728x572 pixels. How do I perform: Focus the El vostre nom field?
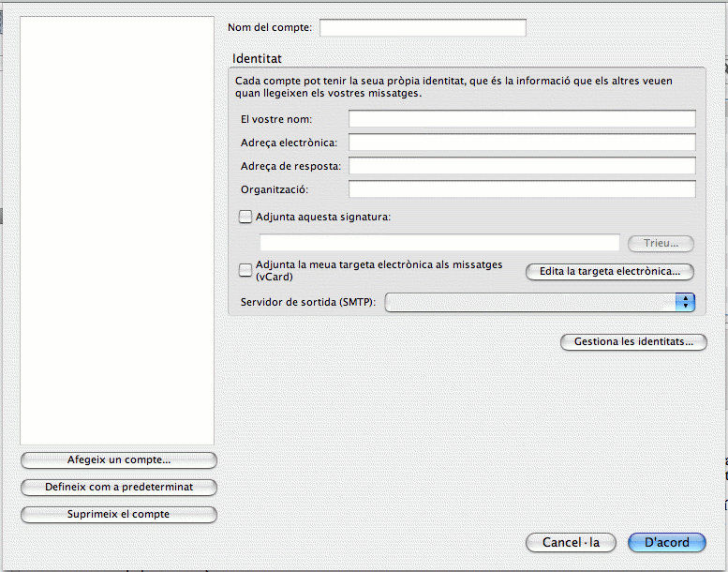tap(522, 119)
